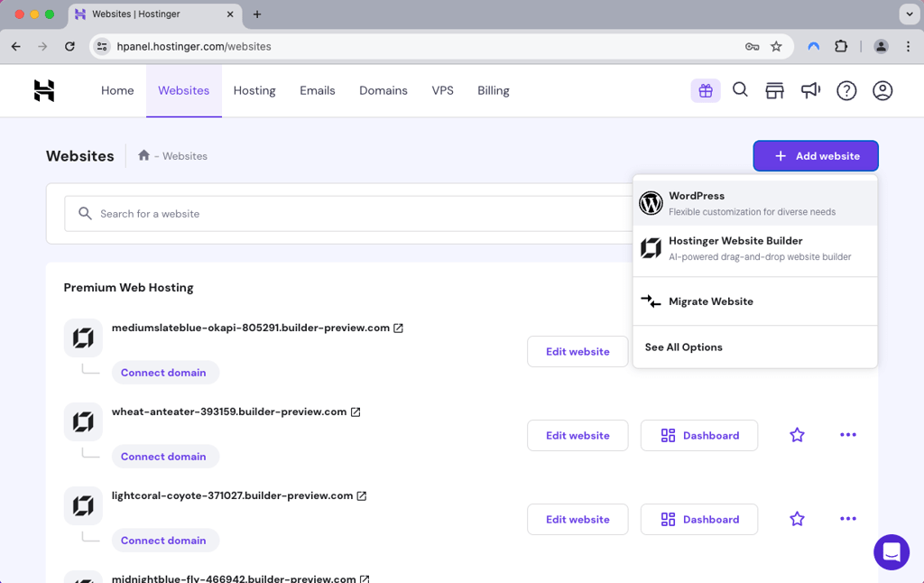The width and height of the screenshot is (924, 583).
Task: Click the Premium Web Hosting heading
Action: (x=128, y=288)
